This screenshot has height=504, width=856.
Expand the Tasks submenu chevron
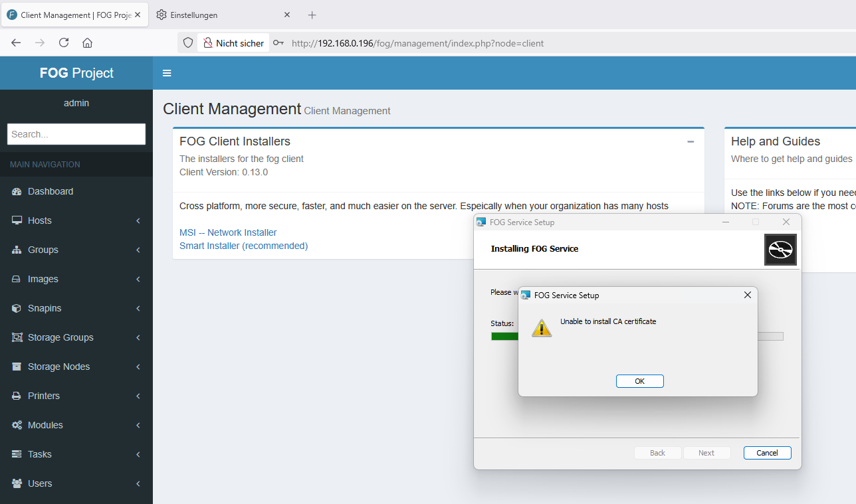tap(138, 454)
